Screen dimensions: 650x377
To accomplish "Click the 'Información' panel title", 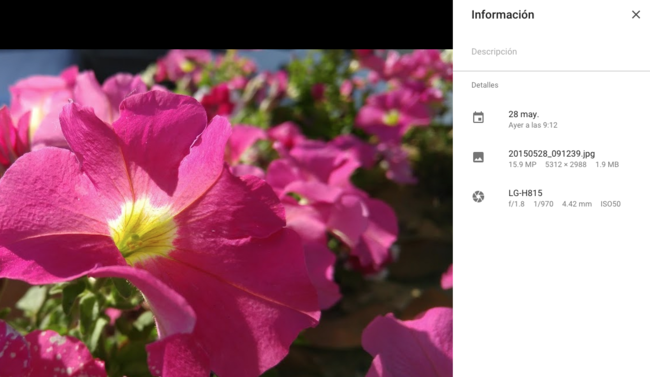I will 502,15.
